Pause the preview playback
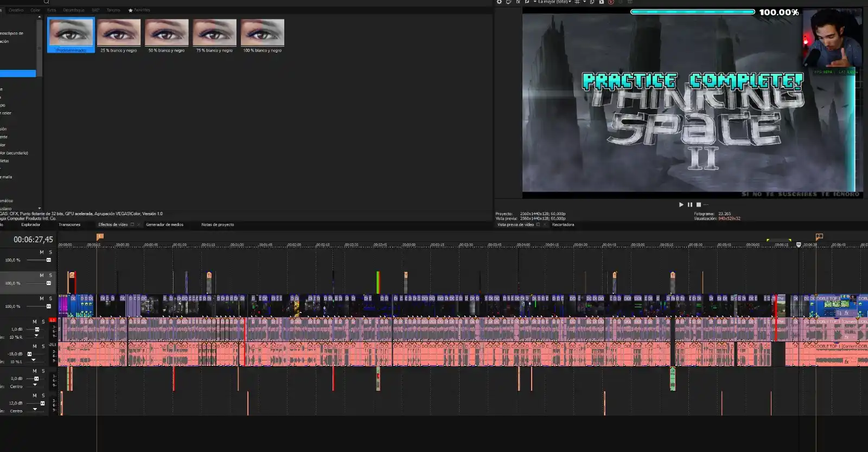Viewport: 868px width, 452px height. [x=690, y=204]
